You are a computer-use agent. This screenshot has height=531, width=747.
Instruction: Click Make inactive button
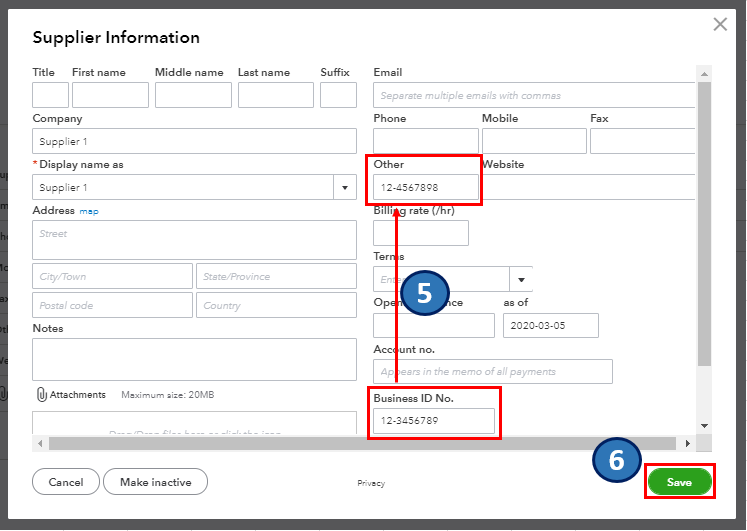(155, 482)
